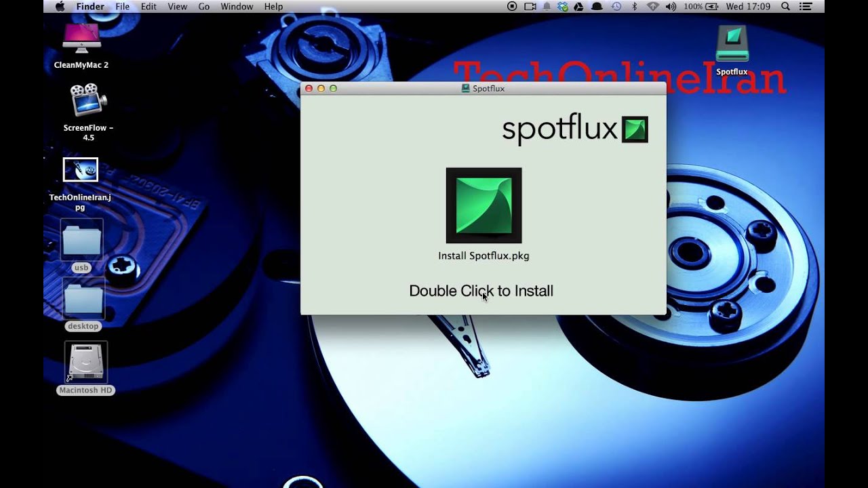
Task: Click the 100% battery status
Action: pyautogui.click(x=701, y=6)
